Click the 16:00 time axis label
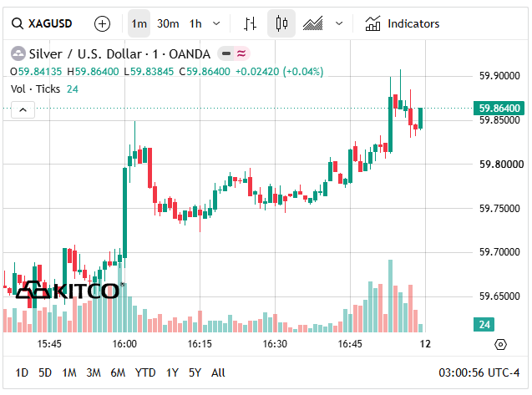 pyautogui.click(x=124, y=344)
